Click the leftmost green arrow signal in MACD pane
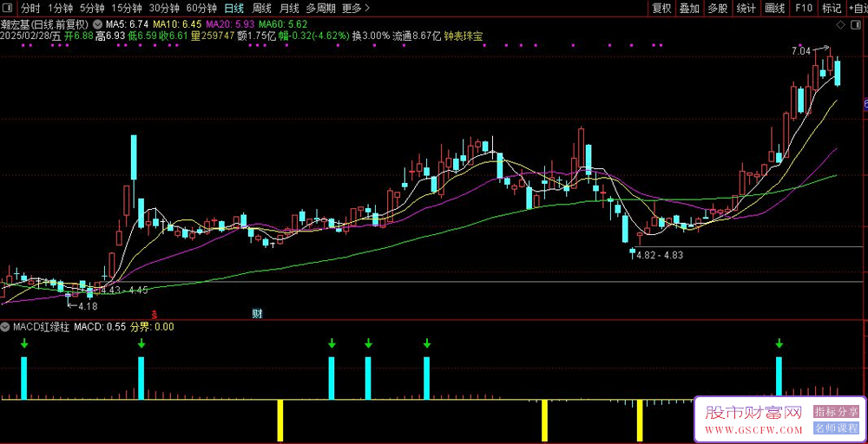This screenshot has width=868, height=444. pyautogui.click(x=23, y=343)
